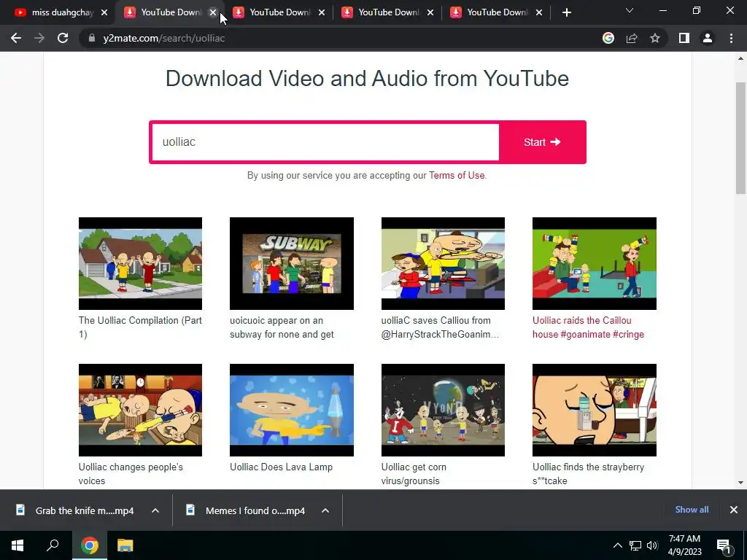
Task: Open Uolliac finds the strayberry thumbnail
Action: (594, 410)
